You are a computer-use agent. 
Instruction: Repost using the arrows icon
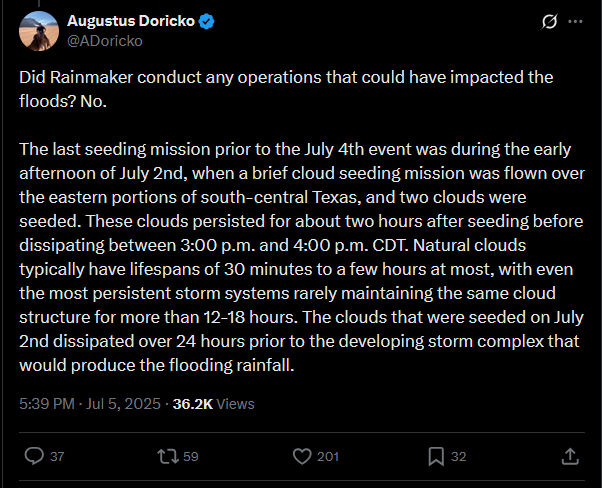[168, 457]
